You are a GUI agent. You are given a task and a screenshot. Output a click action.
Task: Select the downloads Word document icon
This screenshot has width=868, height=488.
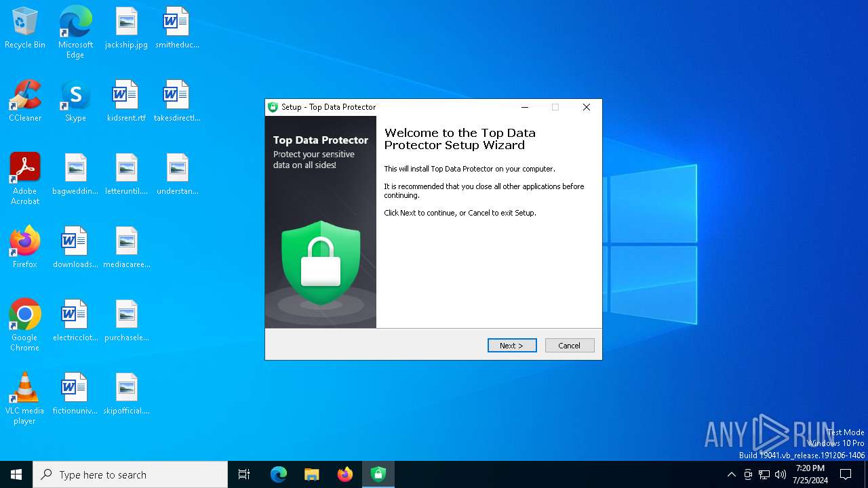(x=75, y=248)
